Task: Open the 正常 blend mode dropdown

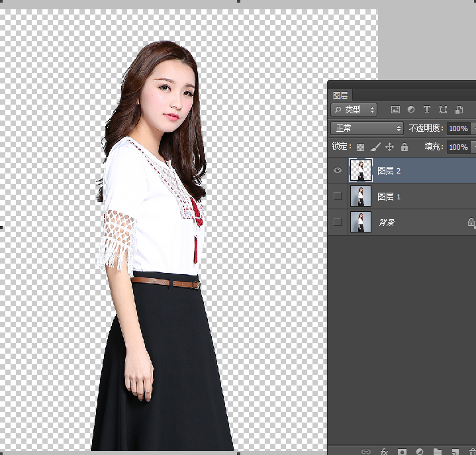Action: (x=367, y=128)
